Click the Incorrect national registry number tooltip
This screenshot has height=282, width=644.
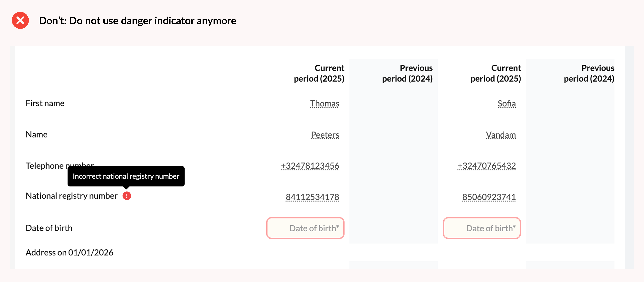(126, 176)
